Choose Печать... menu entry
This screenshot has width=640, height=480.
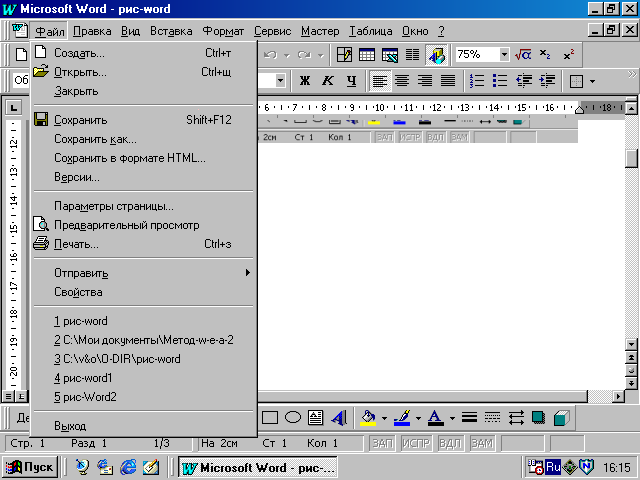pos(144,244)
